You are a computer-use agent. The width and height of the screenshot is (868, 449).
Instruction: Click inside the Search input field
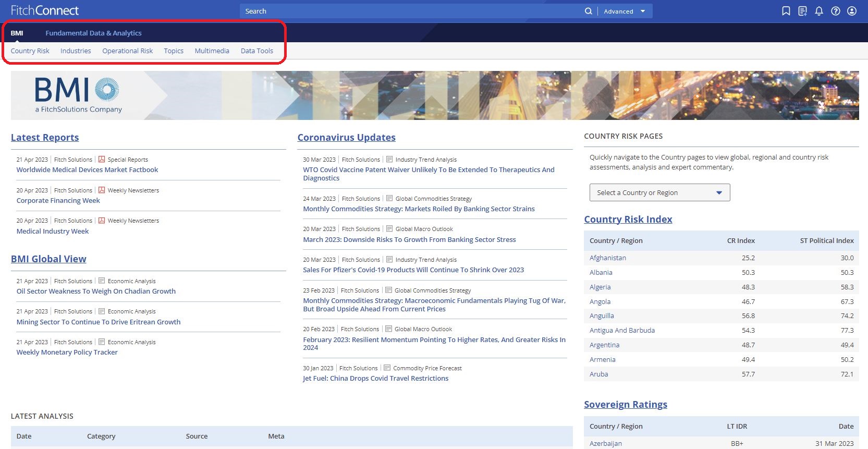[x=407, y=11]
